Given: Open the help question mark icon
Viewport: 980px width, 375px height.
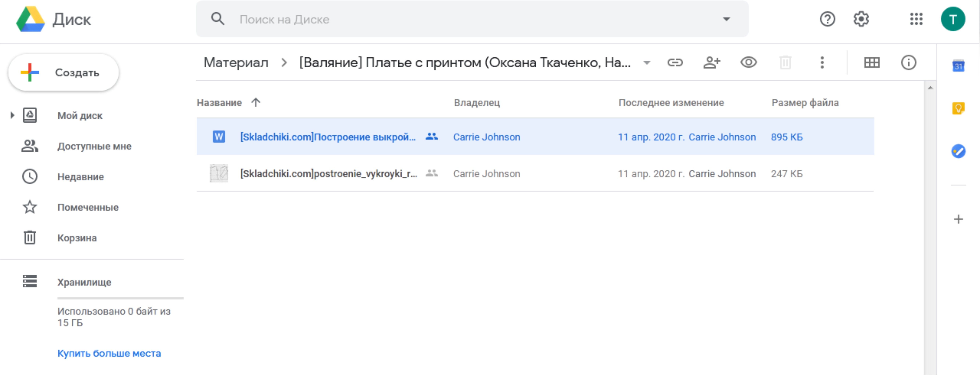Looking at the screenshot, I should (x=827, y=19).
